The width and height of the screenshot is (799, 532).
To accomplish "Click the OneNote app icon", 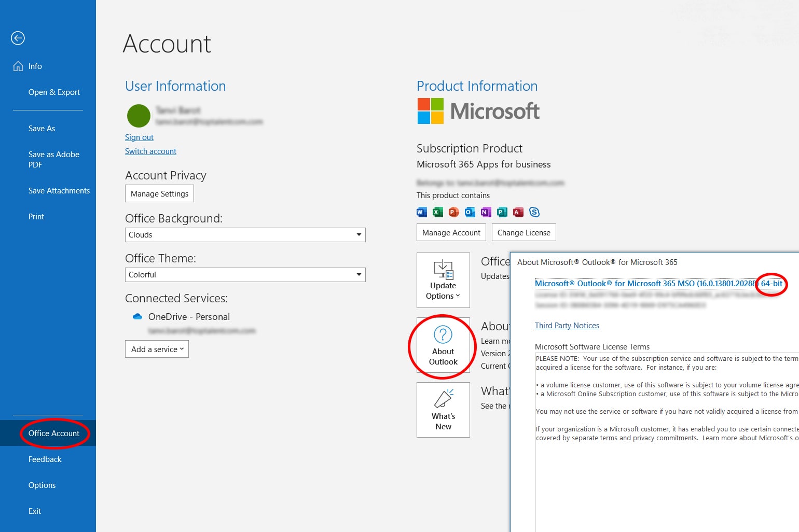I will pos(486,212).
